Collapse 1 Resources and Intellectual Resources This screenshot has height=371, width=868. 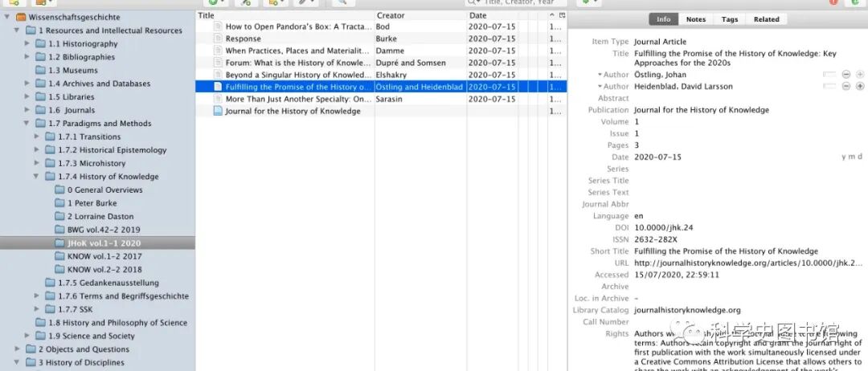[17, 31]
